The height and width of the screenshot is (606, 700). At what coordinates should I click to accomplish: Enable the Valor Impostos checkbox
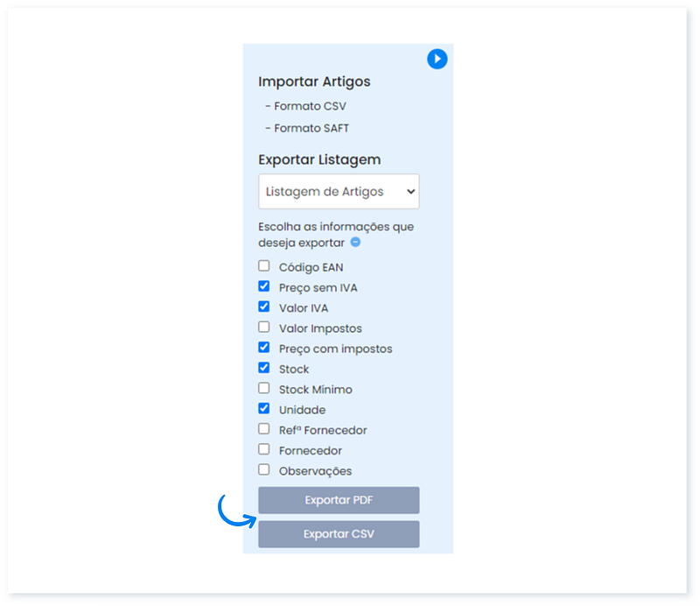pyautogui.click(x=264, y=328)
